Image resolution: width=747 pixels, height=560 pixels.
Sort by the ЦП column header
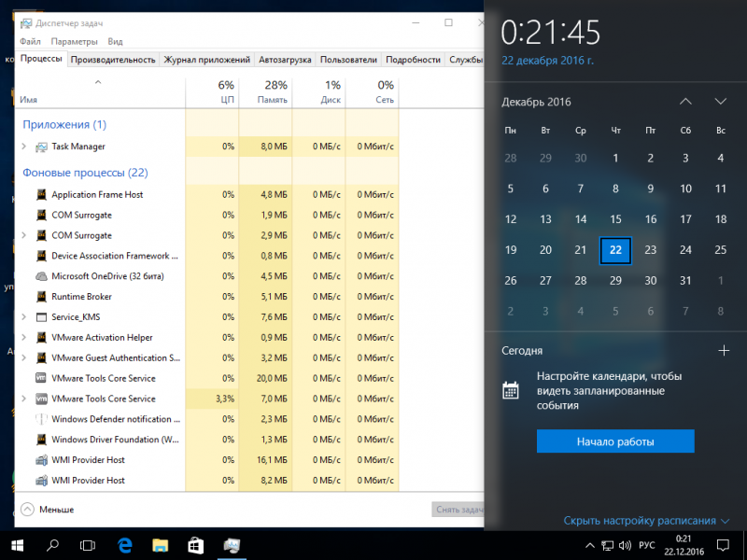212,91
